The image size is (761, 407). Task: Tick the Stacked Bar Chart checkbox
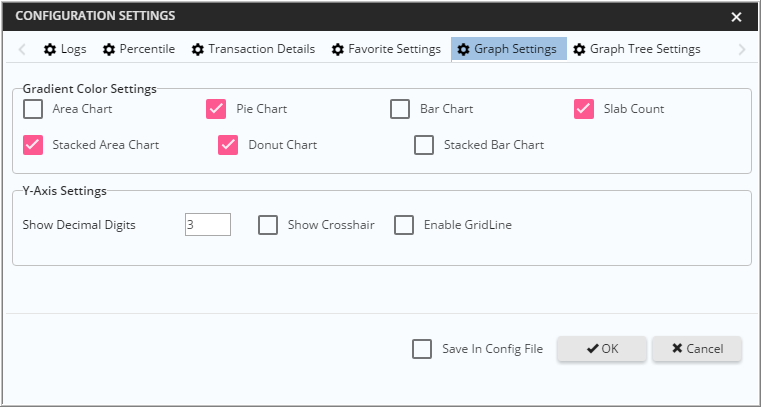pos(424,145)
